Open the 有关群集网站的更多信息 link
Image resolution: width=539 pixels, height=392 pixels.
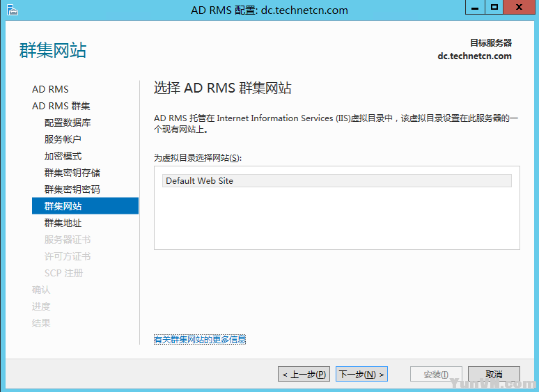[x=200, y=340]
